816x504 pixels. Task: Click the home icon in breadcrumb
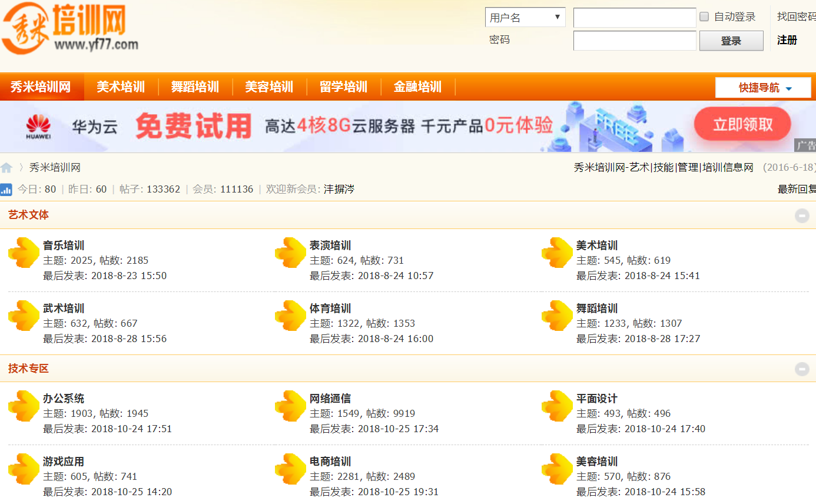[6, 168]
